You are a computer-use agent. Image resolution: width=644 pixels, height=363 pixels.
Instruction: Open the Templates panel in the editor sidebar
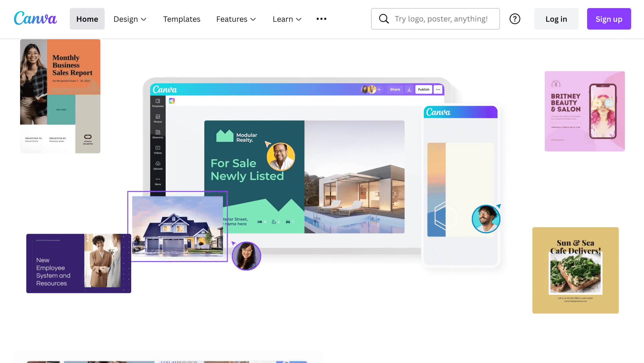click(158, 103)
